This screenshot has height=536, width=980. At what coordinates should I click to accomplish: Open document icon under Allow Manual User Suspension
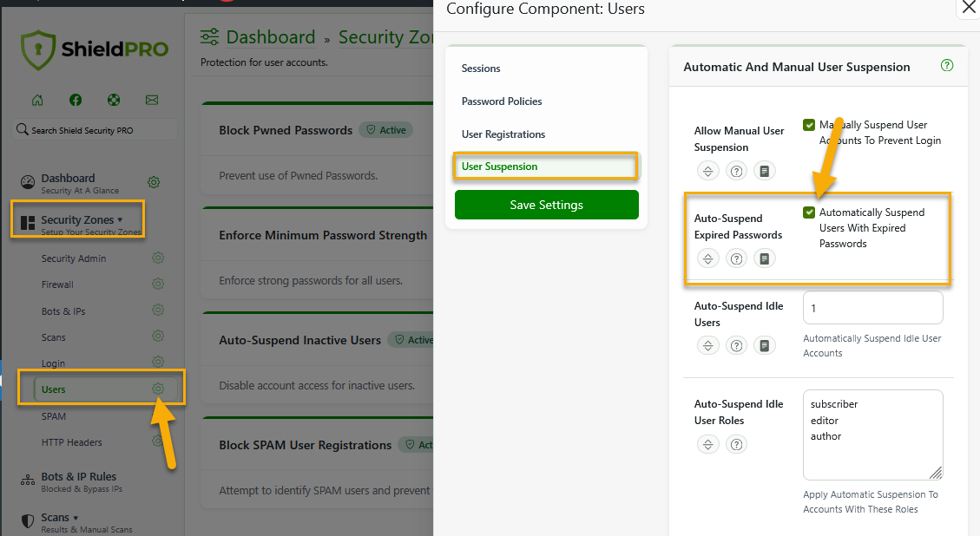click(x=764, y=171)
